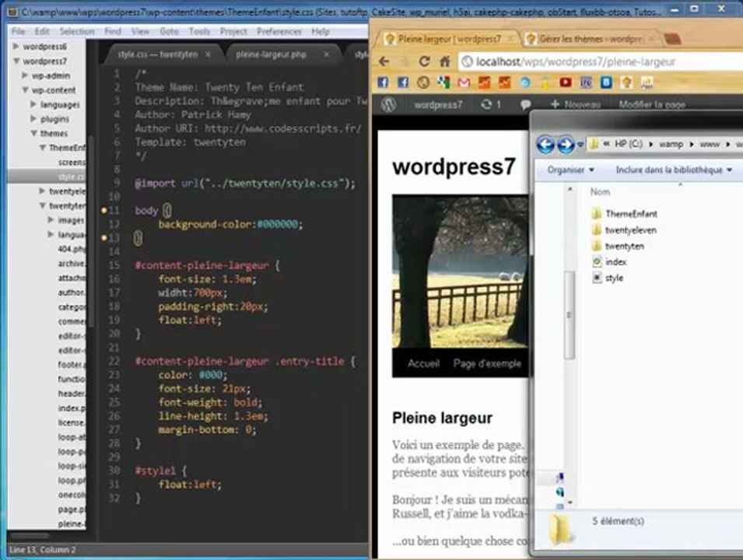Screen dimensions: 743x560
Task: Expand the wordpress6 folder in sidebar
Action: (x=16, y=47)
